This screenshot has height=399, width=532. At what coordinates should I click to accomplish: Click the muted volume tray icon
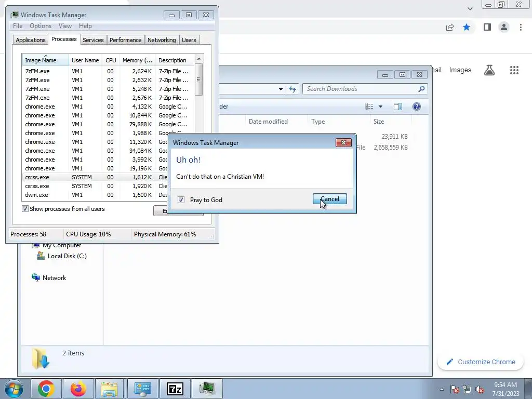click(x=480, y=389)
